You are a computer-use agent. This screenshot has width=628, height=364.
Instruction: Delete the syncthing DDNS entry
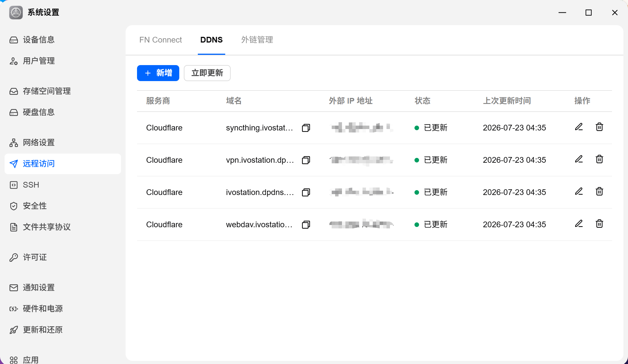(x=599, y=127)
